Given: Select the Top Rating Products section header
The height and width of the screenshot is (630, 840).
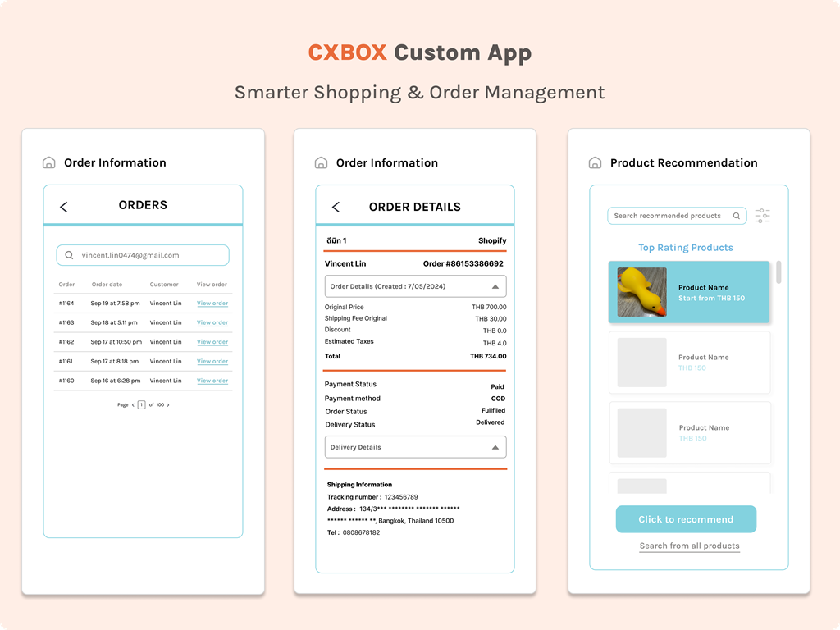Looking at the screenshot, I should pyautogui.click(x=686, y=247).
